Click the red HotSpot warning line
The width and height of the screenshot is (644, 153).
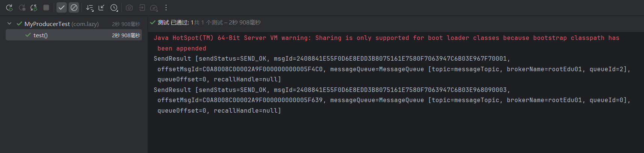[x=386, y=38]
